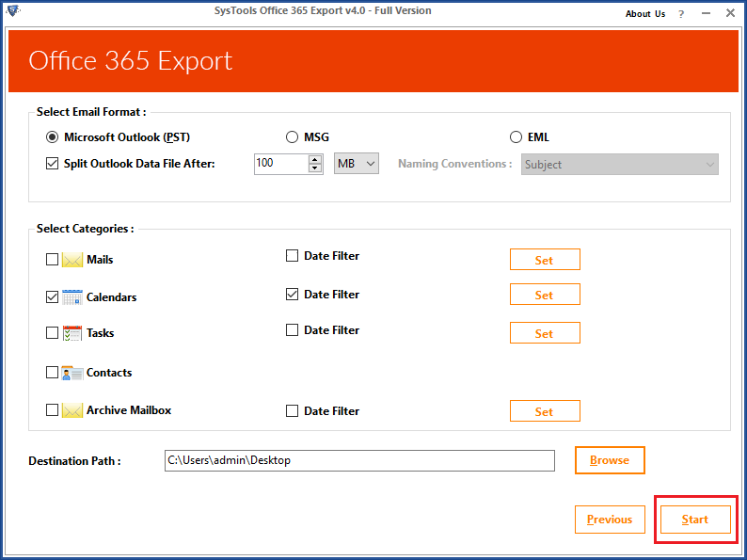
Task: Open the About Us link
Action: point(645,14)
